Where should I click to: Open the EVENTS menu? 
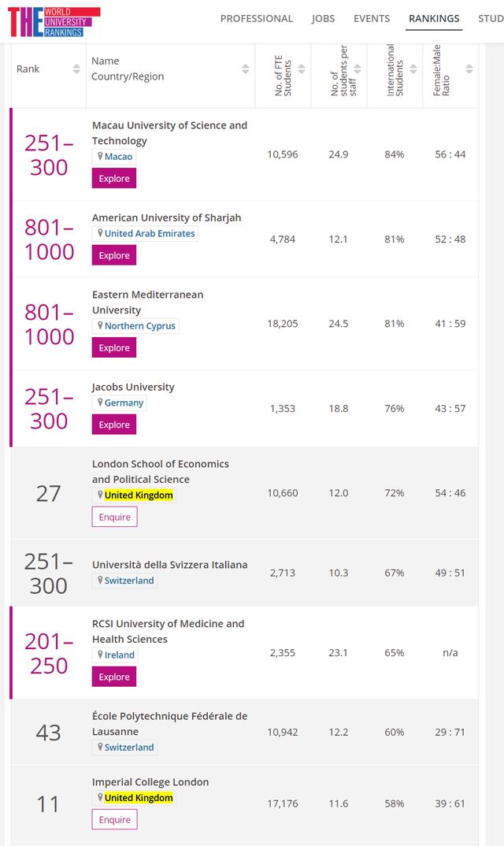[x=371, y=18]
